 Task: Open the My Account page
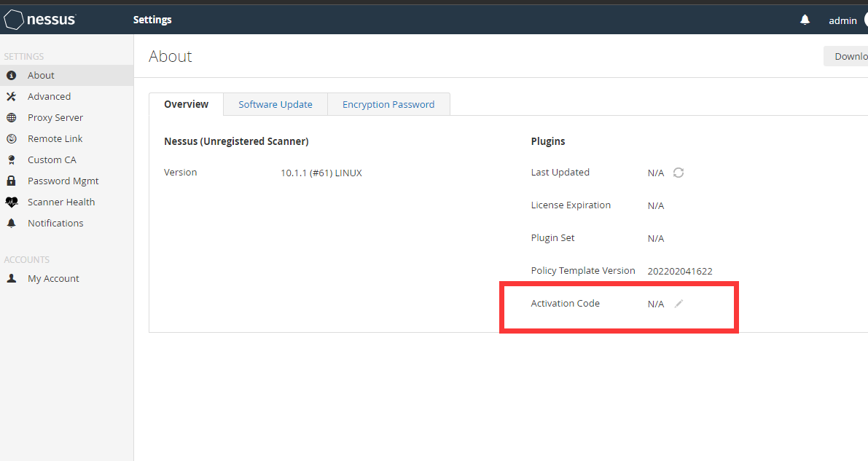click(x=66, y=278)
